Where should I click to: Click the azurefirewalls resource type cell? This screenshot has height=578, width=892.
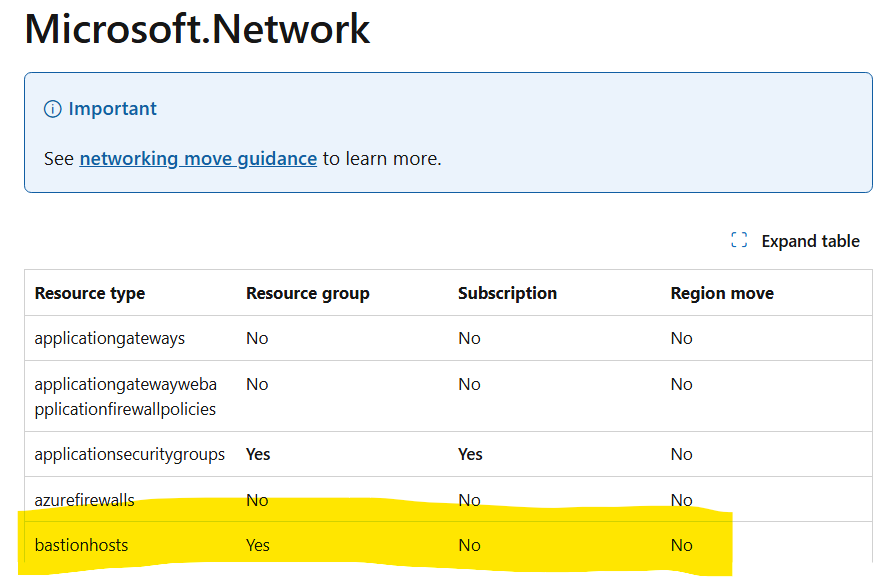[x=84, y=500]
